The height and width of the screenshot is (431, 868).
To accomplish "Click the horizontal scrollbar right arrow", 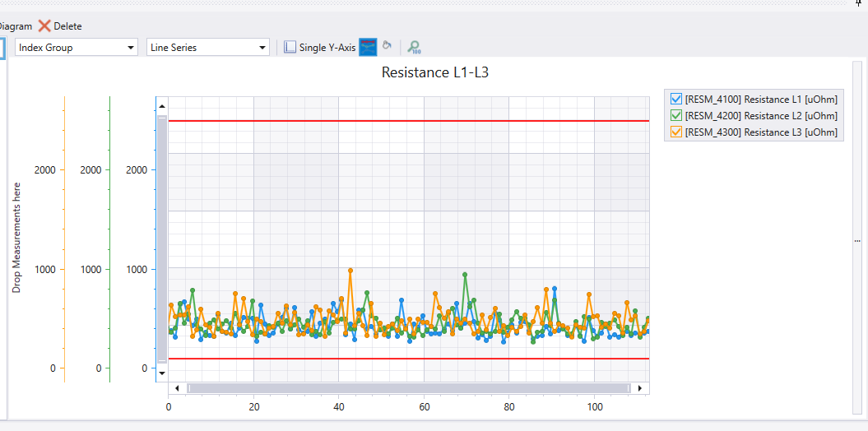I will tap(640, 388).
